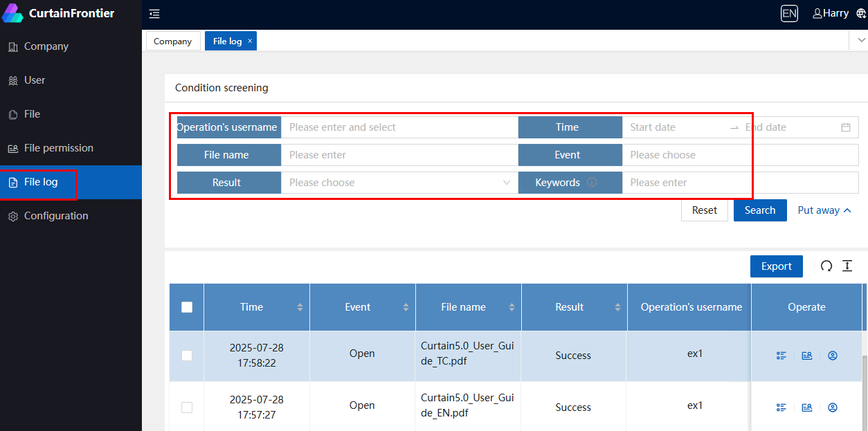Click the CurtainFrontier logo icon
Image resolution: width=868 pixels, height=431 pixels.
tap(12, 13)
